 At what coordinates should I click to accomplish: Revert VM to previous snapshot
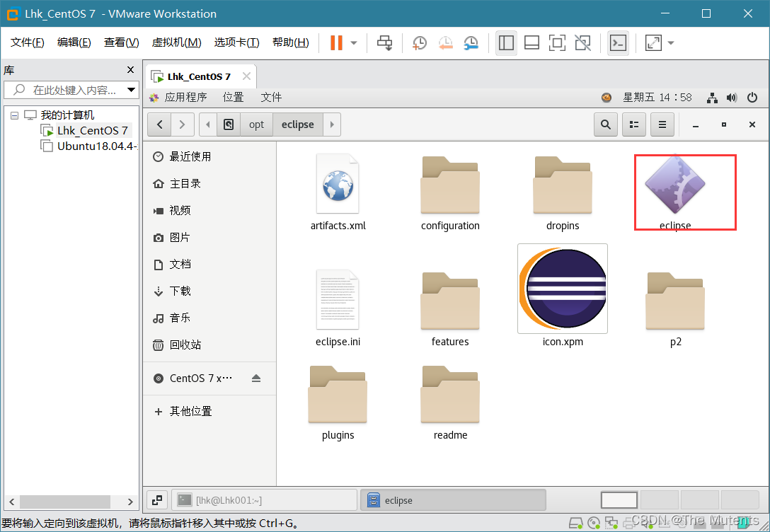tap(445, 42)
